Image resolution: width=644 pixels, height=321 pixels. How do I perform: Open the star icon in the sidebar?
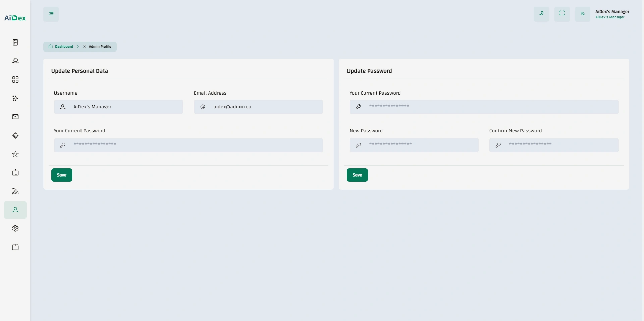[15, 154]
